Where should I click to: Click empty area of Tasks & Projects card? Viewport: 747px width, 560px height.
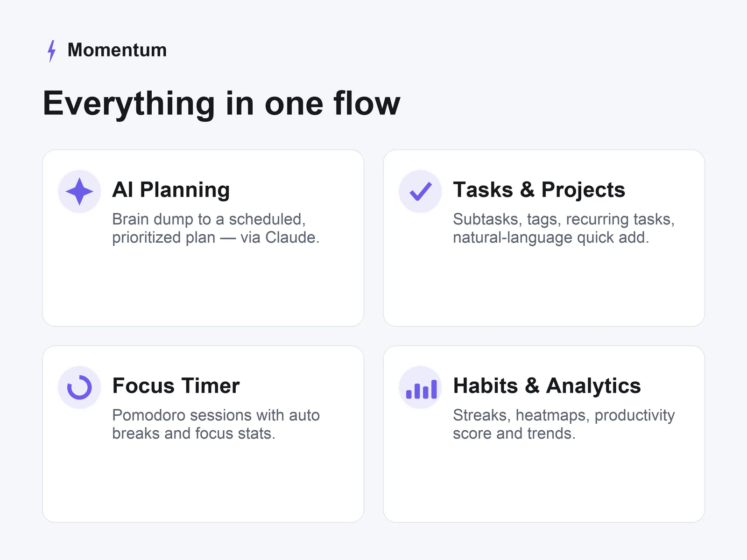pyautogui.click(x=544, y=287)
